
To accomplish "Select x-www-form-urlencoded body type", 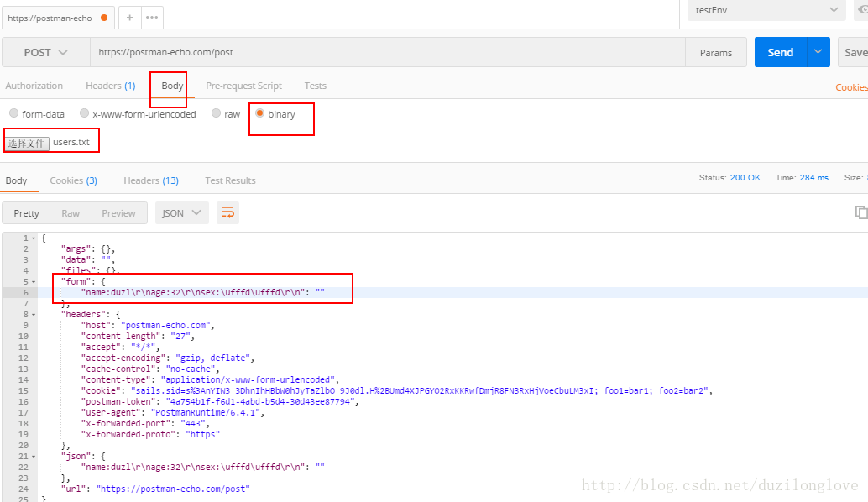I will (84, 113).
